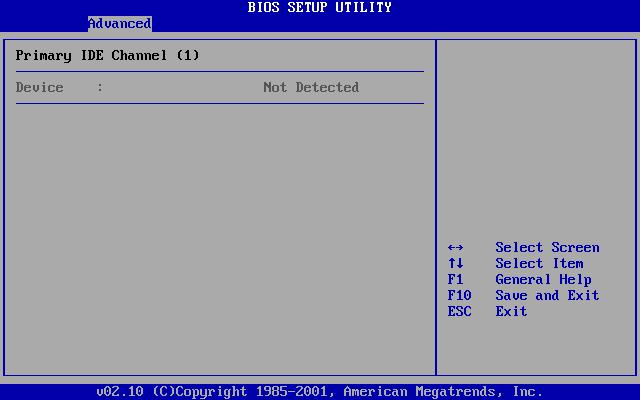Click the up-down arrows key hint icon

tap(456, 264)
